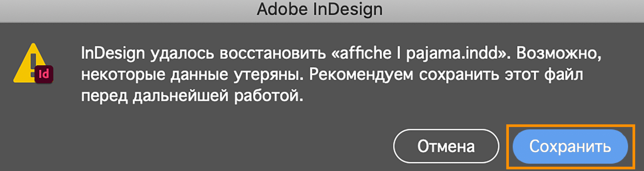Click the word «Рекомендуем» in the message
644x171 pixels.
(361, 75)
